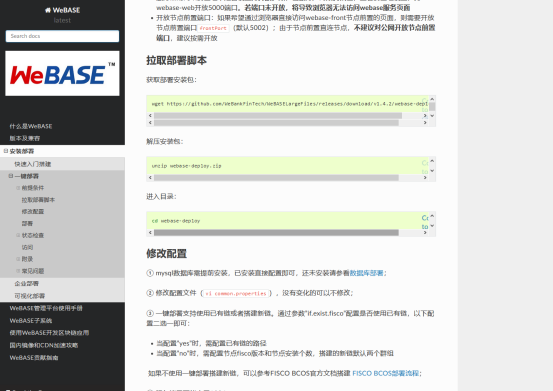Screen dimensions: 553x391
Task: Copy the cd webase-deploy command
Action: tap(425, 222)
